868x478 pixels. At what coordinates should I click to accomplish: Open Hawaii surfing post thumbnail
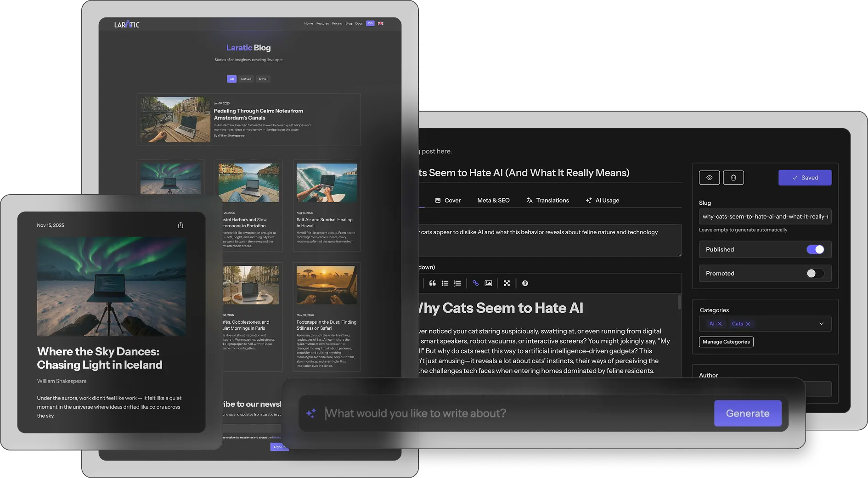[x=327, y=183]
